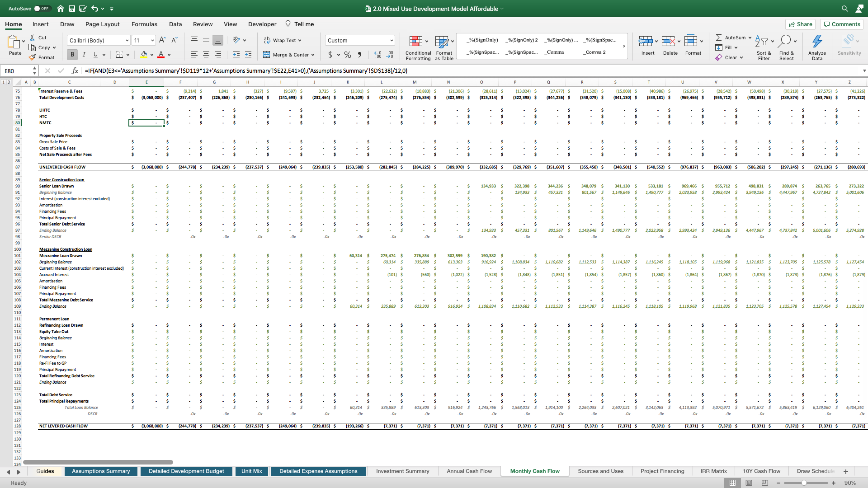Zoom in with the plus button
868x488 pixels.
[834, 483]
